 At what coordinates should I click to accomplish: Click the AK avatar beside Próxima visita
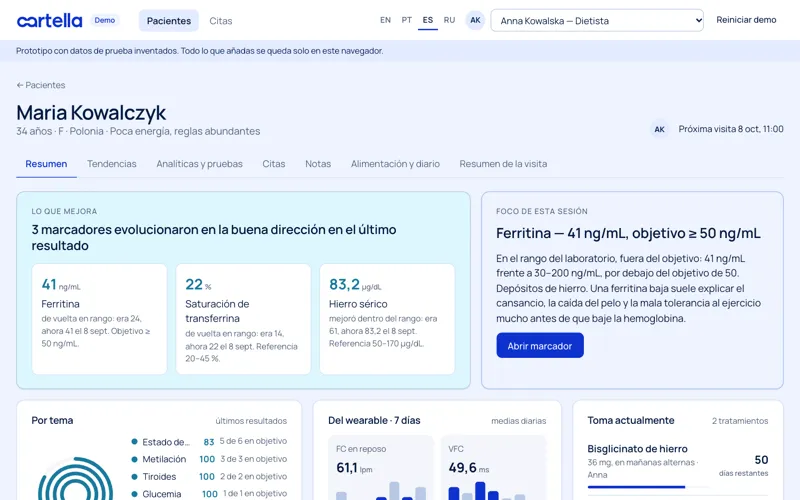tap(659, 129)
